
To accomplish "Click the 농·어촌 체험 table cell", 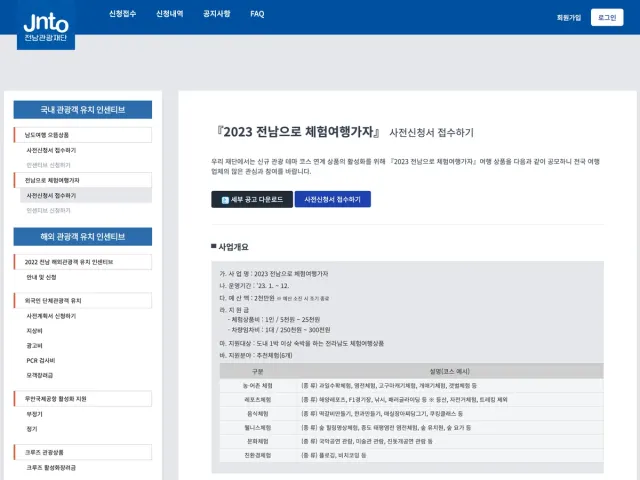I will pyautogui.click(x=258, y=386).
